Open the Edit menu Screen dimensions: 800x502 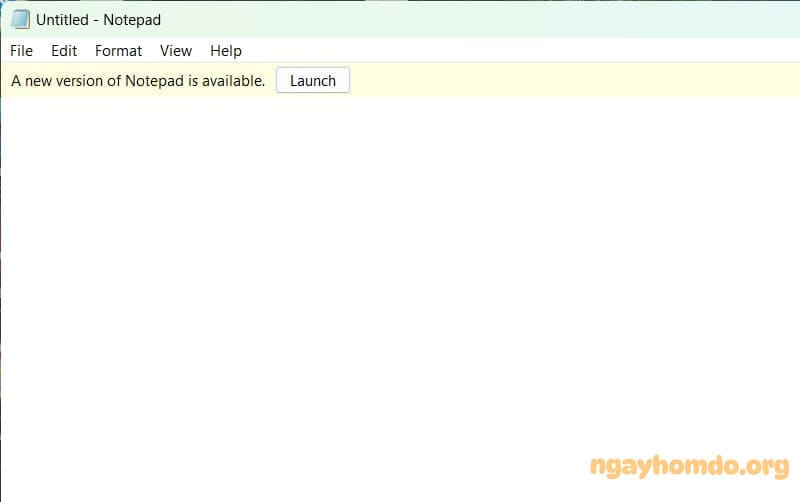pyautogui.click(x=64, y=51)
